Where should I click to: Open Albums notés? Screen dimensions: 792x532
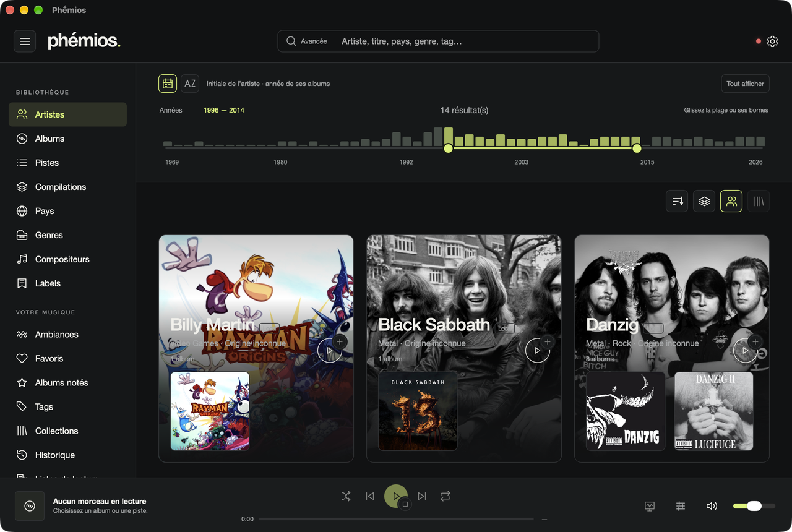[67, 382]
